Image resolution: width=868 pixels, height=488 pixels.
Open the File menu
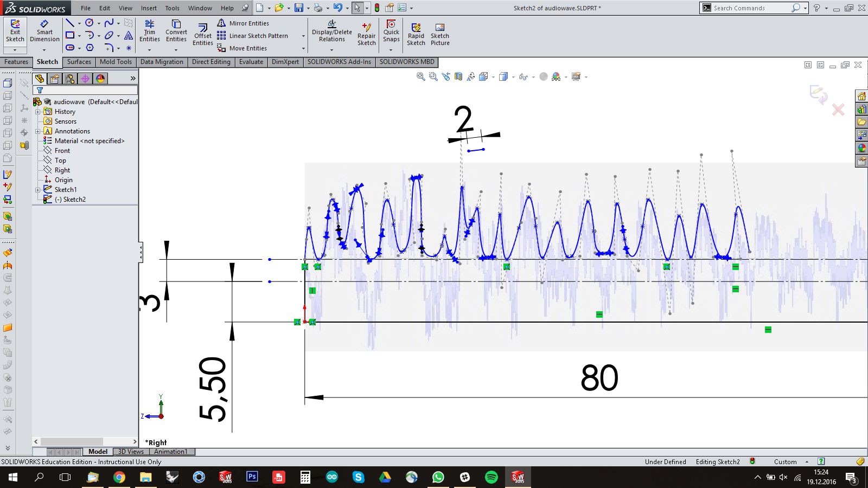click(86, 8)
